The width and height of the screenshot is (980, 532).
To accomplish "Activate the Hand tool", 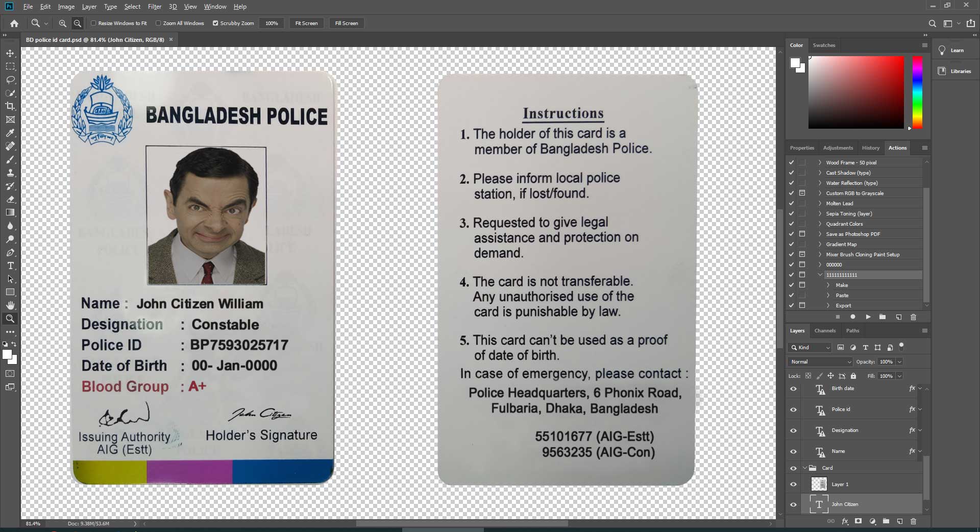I will [10, 305].
